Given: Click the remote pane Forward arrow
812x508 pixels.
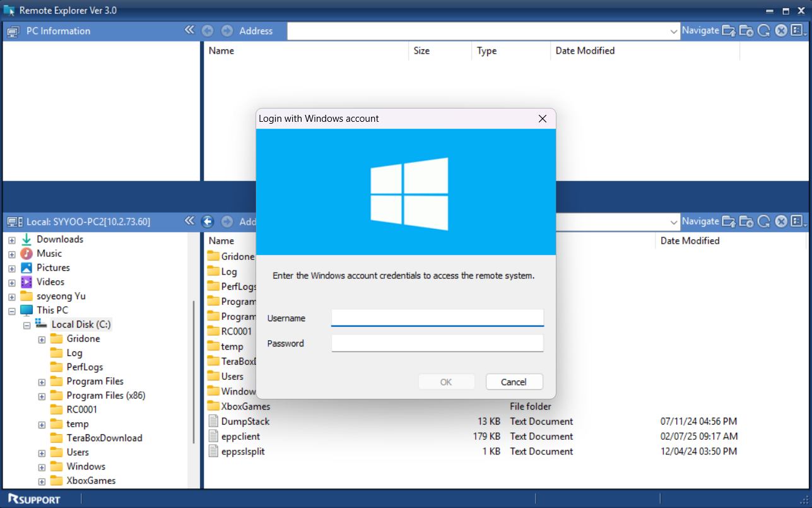Looking at the screenshot, I should [227, 30].
